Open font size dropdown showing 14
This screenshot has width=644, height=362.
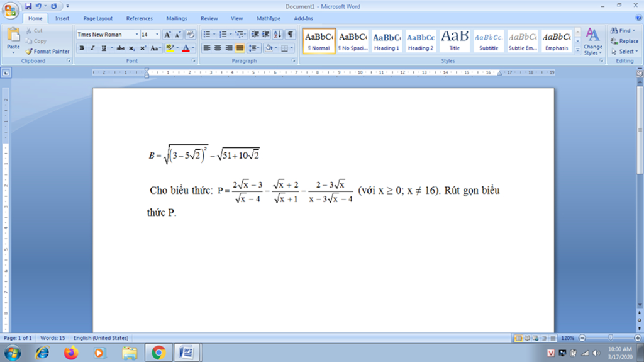click(157, 35)
